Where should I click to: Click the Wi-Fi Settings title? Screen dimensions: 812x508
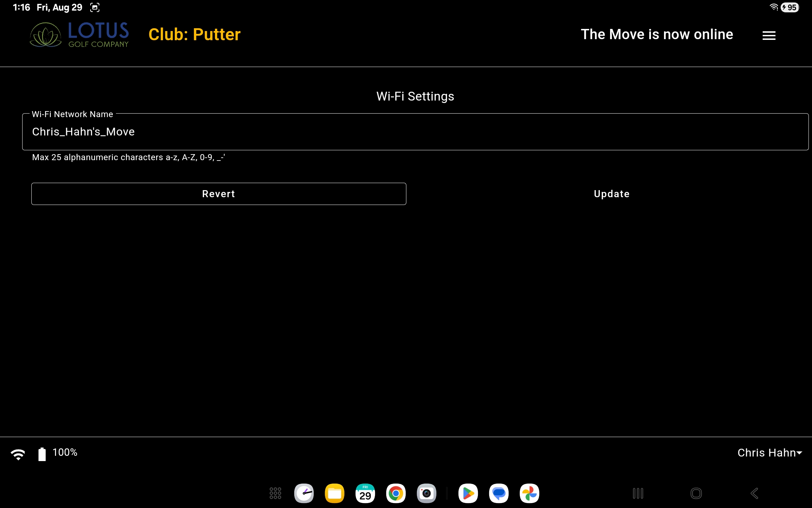pos(415,96)
